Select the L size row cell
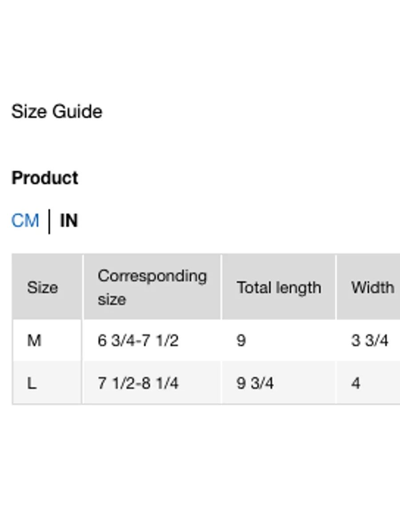The height and width of the screenshot is (532, 400). tap(47, 383)
